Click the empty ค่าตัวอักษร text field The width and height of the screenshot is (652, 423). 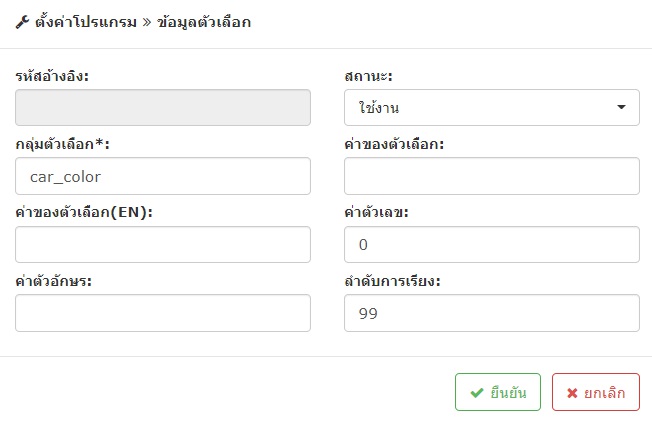(163, 313)
